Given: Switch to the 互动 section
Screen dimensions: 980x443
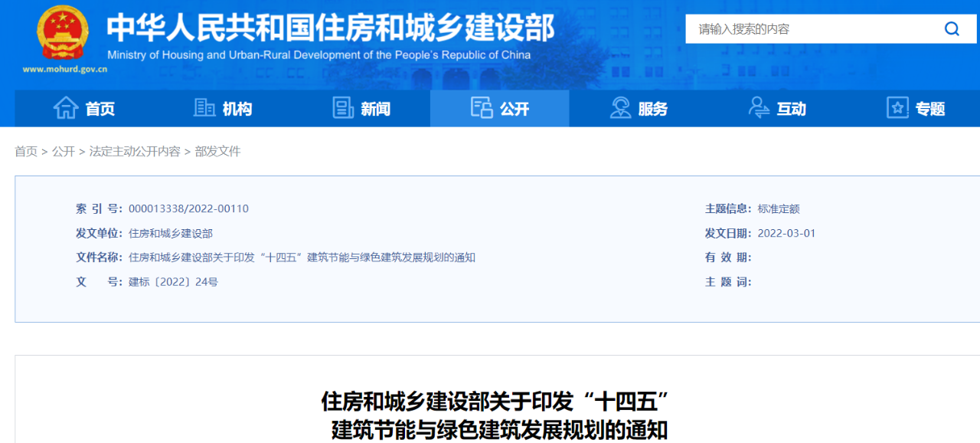Looking at the screenshot, I should click(777, 108).
